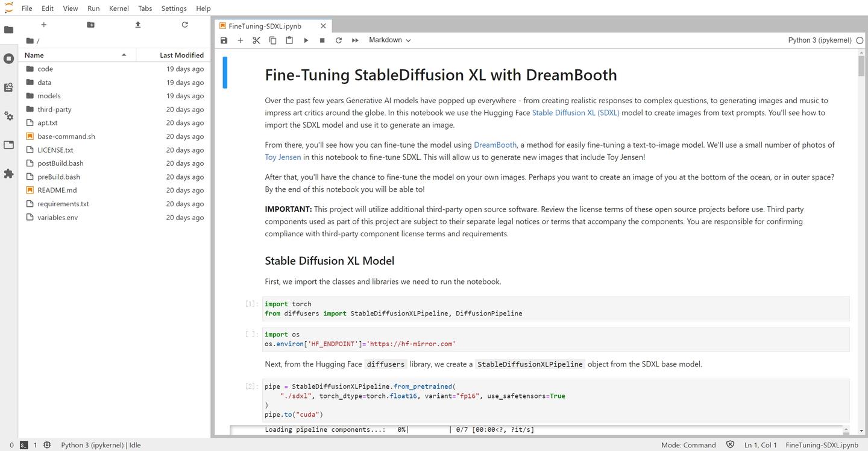Open the Kernel menu

tap(118, 8)
